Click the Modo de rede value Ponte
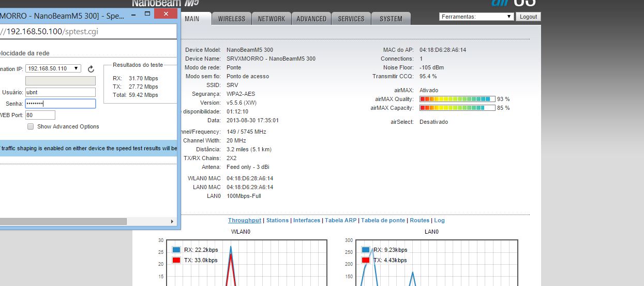The image size is (644, 286). click(x=234, y=67)
